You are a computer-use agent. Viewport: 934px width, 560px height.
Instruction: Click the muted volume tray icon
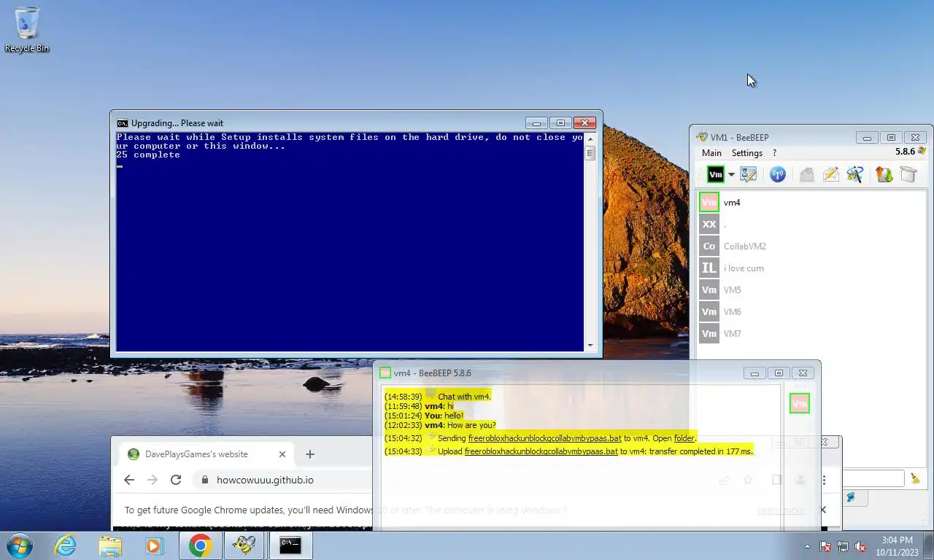click(860, 546)
